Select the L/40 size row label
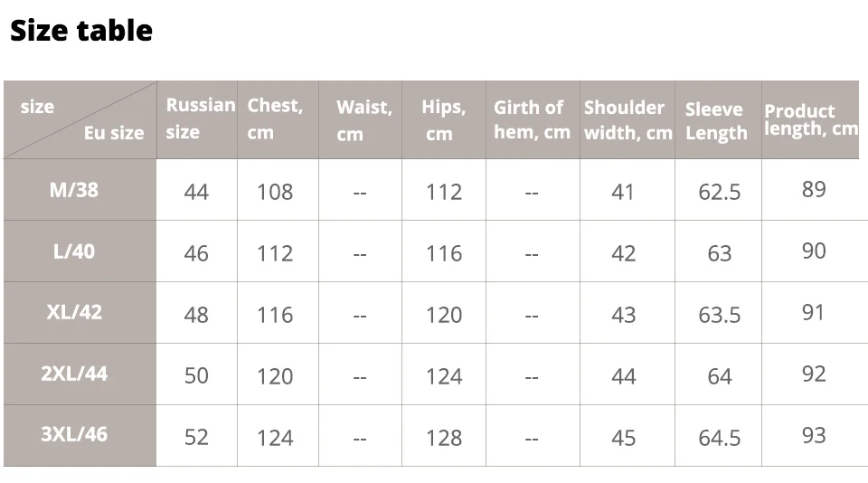 pyautogui.click(x=74, y=251)
